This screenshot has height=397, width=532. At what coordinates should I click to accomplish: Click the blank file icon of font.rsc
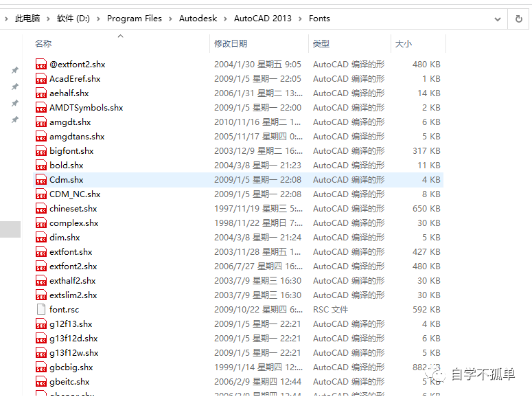tap(41, 309)
